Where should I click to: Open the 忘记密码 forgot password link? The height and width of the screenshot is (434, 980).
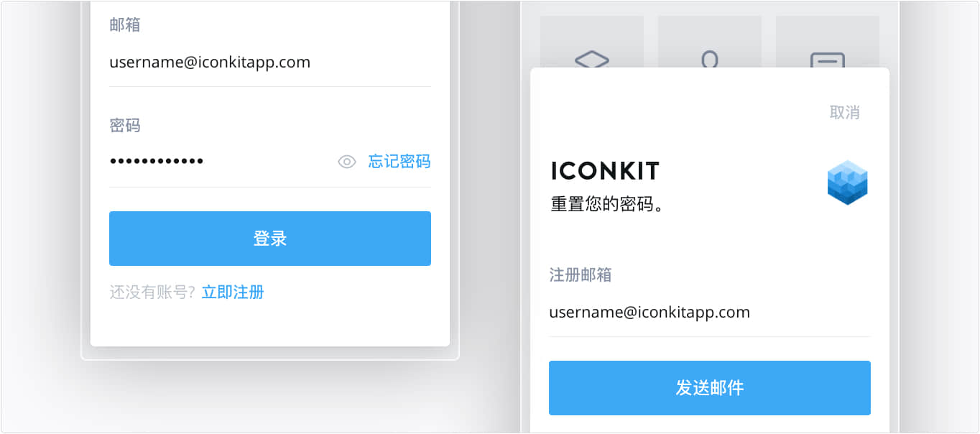(x=399, y=162)
